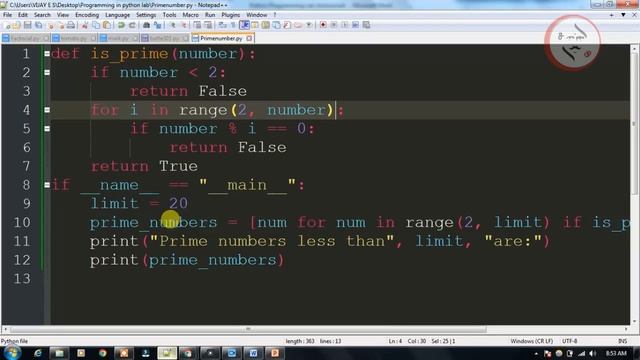
Task: Open the Replace dialog from the toolbar icon
Action: tap(157, 25)
